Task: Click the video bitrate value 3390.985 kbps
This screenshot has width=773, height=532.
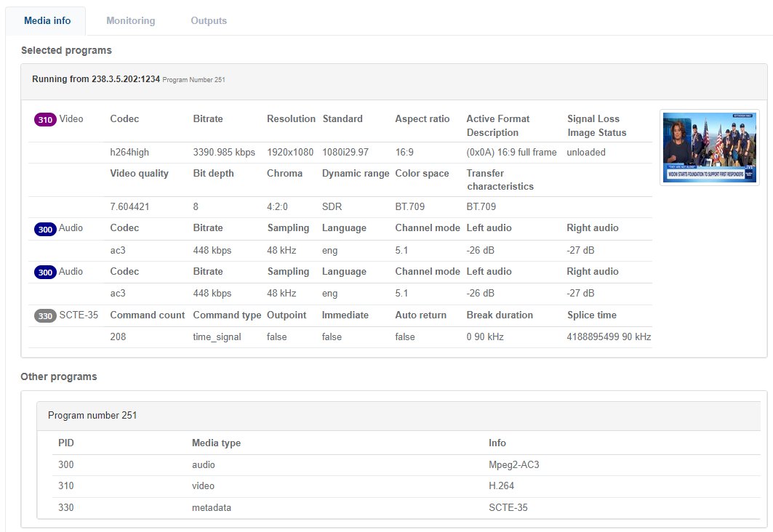Action: pos(224,153)
